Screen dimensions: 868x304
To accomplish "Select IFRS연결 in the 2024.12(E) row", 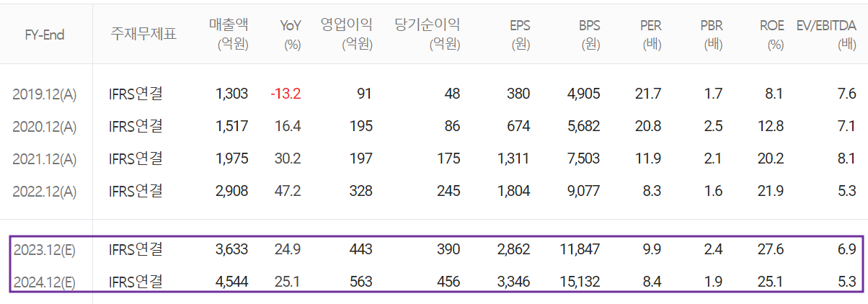I will (x=136, y=281).
